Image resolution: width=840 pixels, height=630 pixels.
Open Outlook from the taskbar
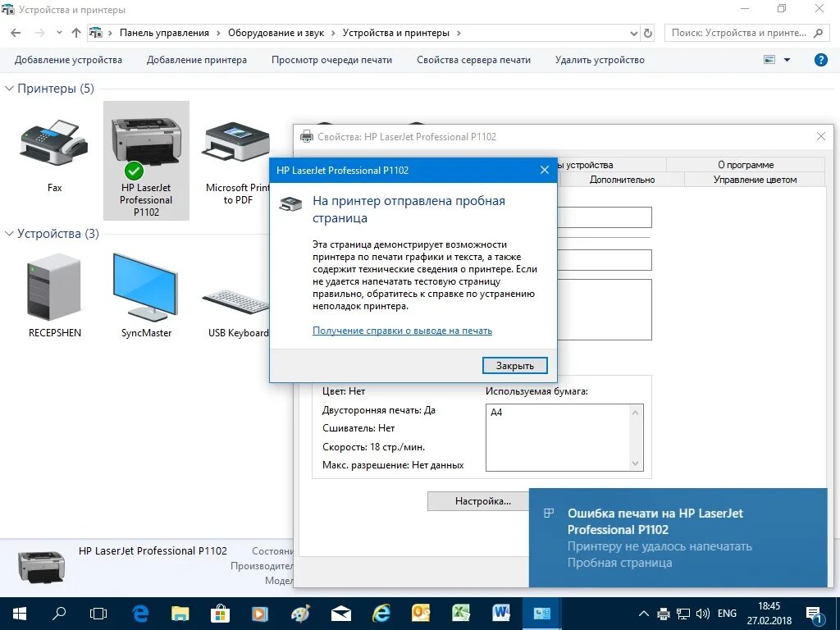(421, 614)
